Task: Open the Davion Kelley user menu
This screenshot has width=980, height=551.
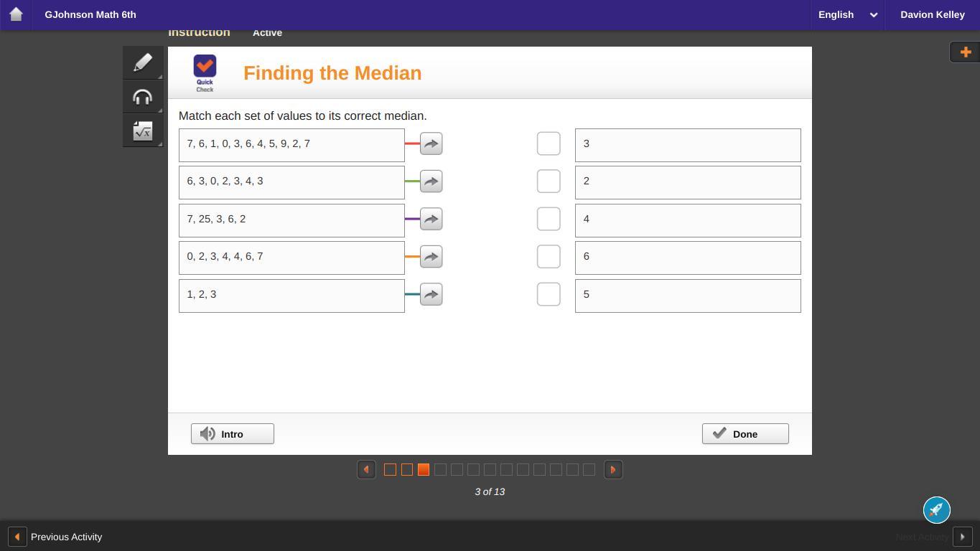Action: pos(932,14)
